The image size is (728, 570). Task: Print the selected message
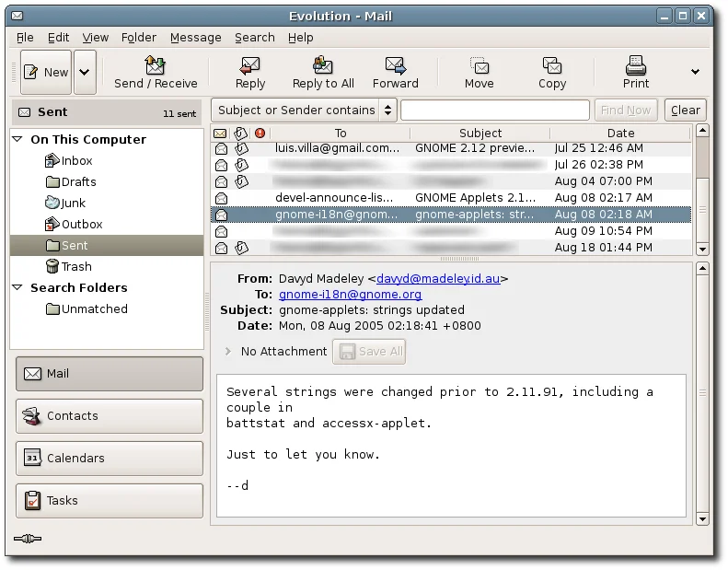[x=636, y=73]
